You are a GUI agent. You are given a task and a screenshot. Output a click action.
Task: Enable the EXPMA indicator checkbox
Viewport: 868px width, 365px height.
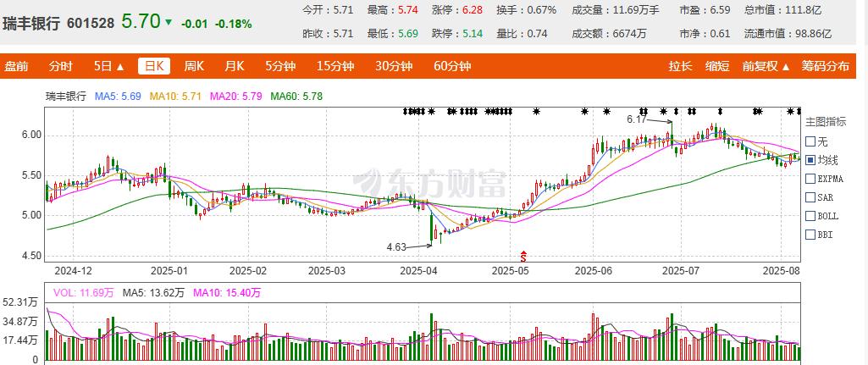point(810,179)
